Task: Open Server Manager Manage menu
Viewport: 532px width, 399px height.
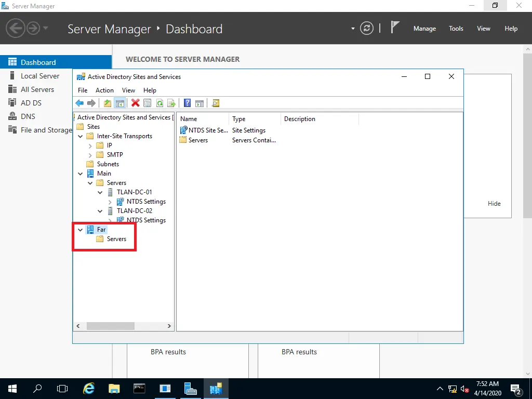Action: tap(424, 29)
